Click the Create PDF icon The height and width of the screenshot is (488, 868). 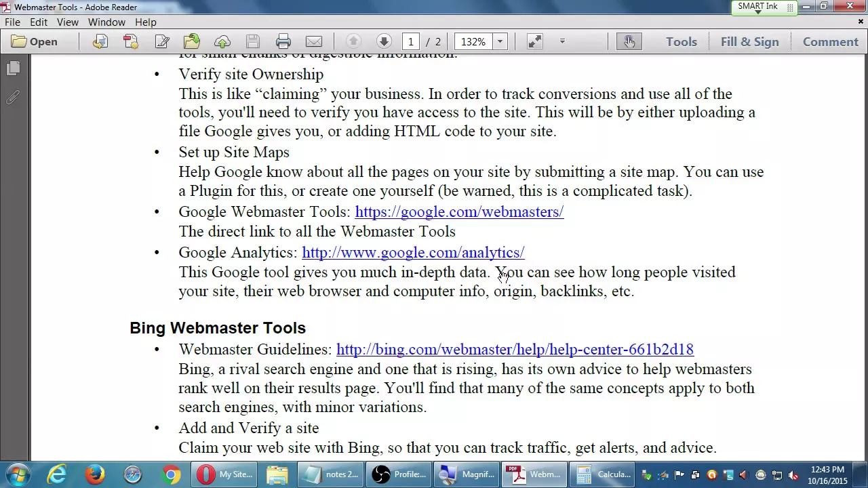131,42
